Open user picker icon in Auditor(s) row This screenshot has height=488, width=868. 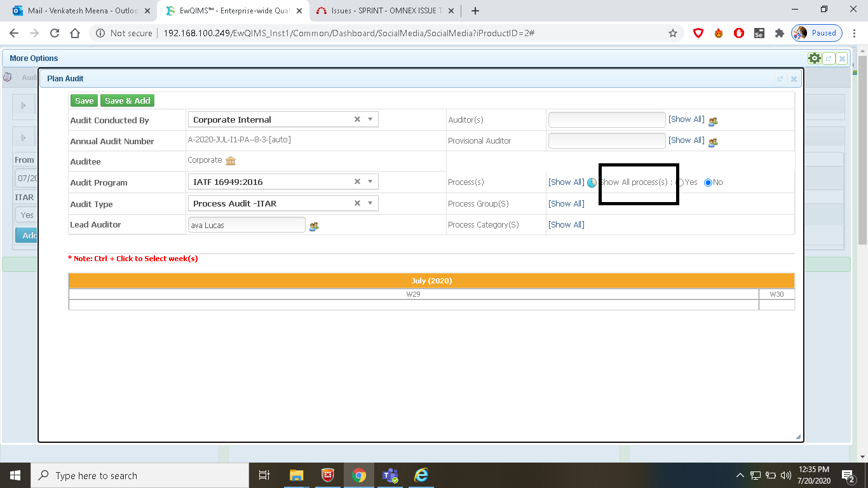click(713, 121)
